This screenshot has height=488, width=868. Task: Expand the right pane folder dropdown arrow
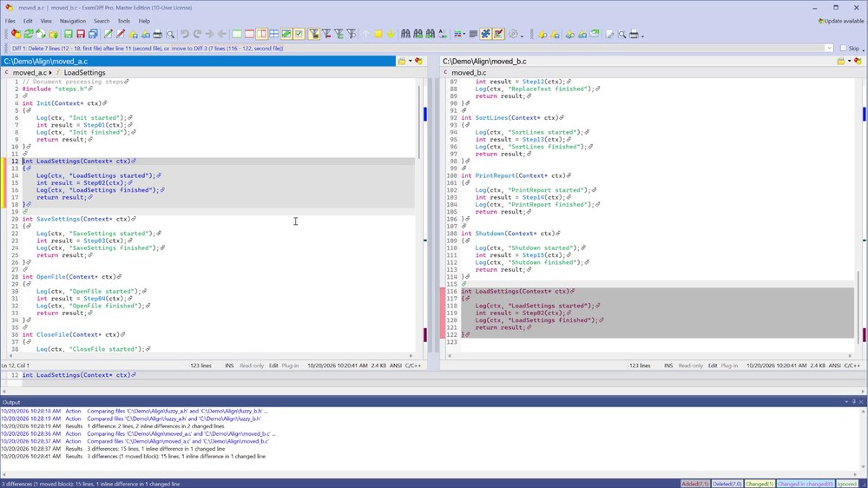(849, 62)
